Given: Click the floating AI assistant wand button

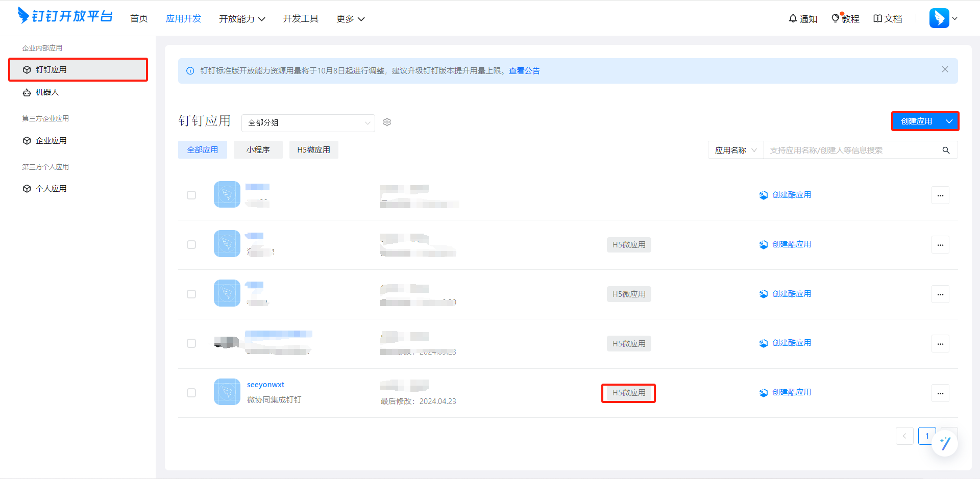Looking at the screenshot, I should (x=944, y=443).
